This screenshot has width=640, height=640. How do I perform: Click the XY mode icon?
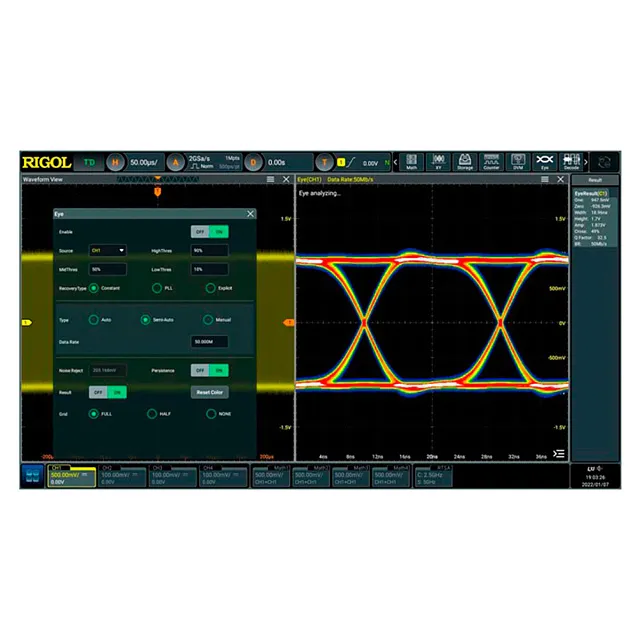(438, 161)
